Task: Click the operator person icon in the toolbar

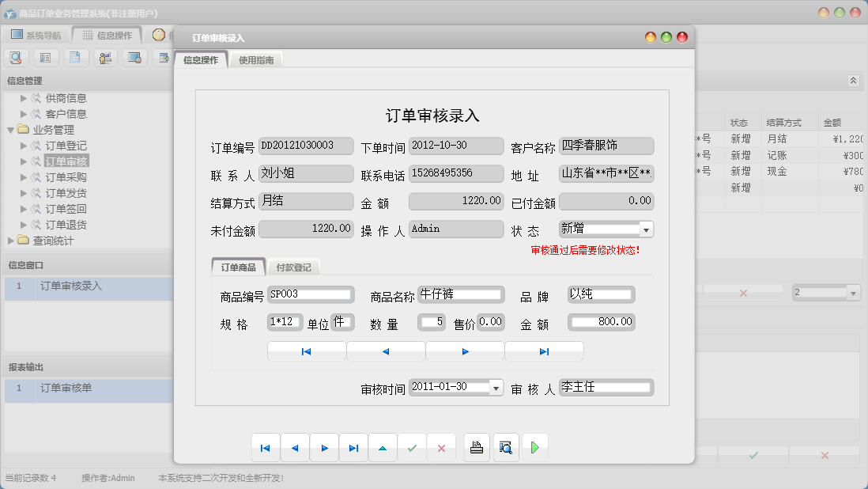Action: tap(105, 58)
